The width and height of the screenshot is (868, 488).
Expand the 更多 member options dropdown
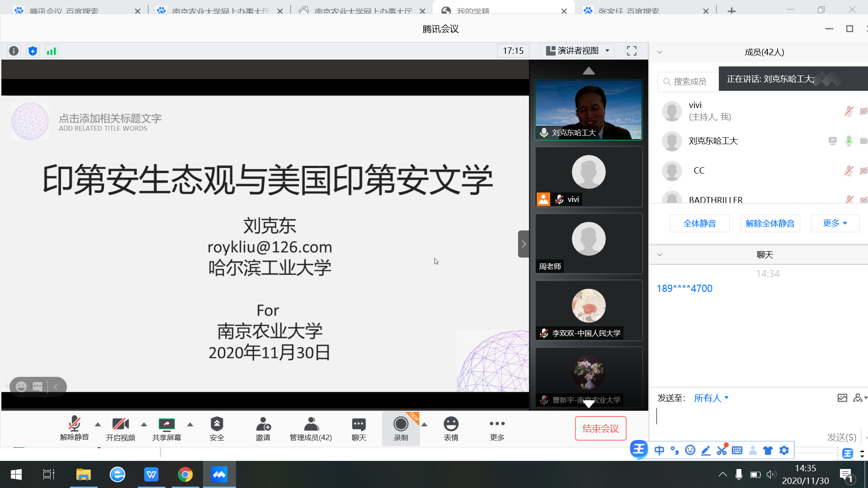(835, 223)
